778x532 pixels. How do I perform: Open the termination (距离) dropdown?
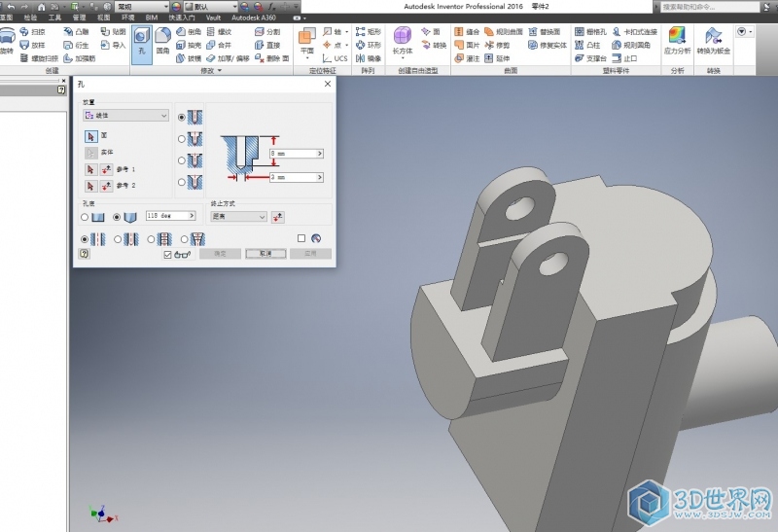[x=239, y=217]
